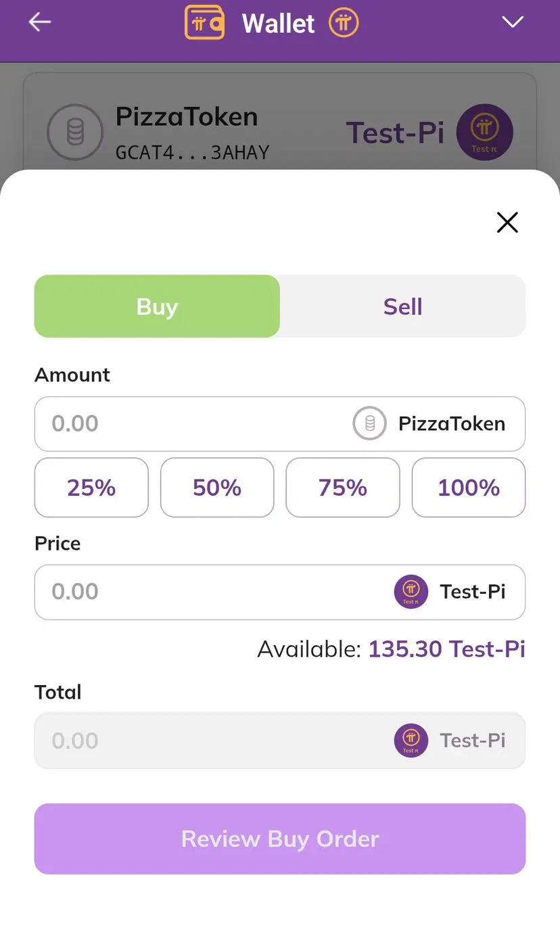Click the orange wallet icon in the header
Screen dimensions: 560x934
pos(204,22)
